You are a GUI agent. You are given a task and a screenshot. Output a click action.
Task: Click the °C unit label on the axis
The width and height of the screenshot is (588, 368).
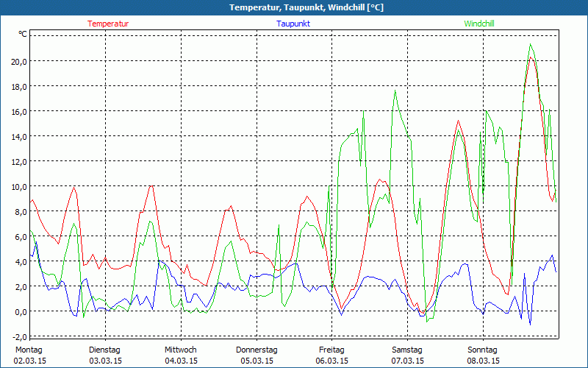[x=23, y=34]
